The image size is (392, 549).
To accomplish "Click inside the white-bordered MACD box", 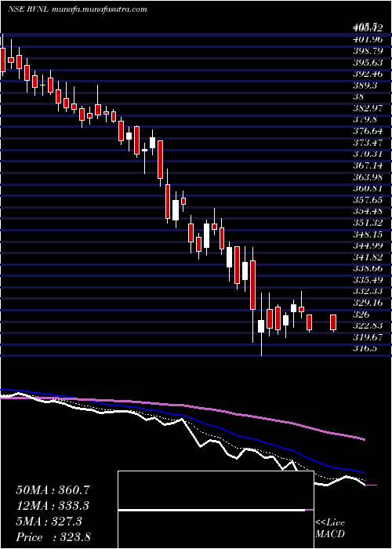I will (216, 510).
